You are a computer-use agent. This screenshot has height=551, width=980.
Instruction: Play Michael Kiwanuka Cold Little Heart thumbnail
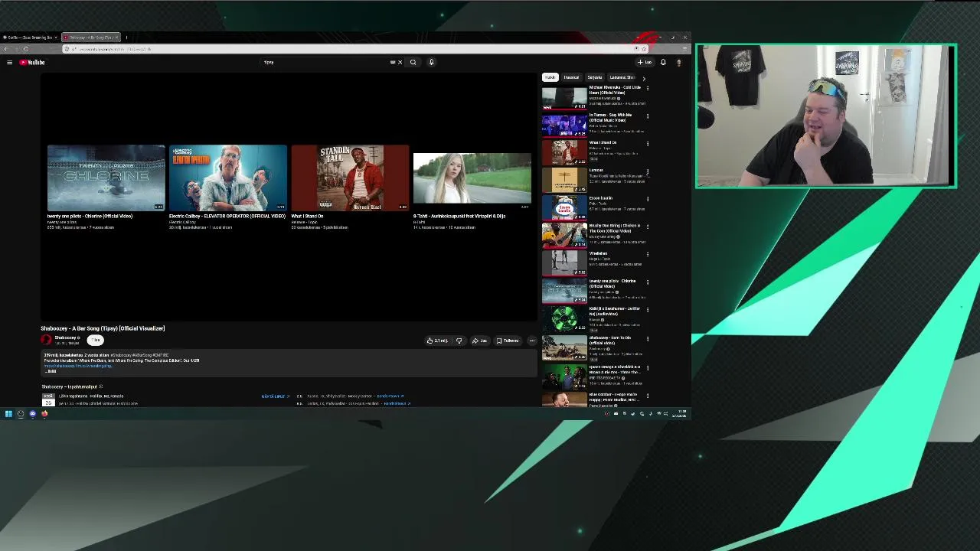pos(564,98)
